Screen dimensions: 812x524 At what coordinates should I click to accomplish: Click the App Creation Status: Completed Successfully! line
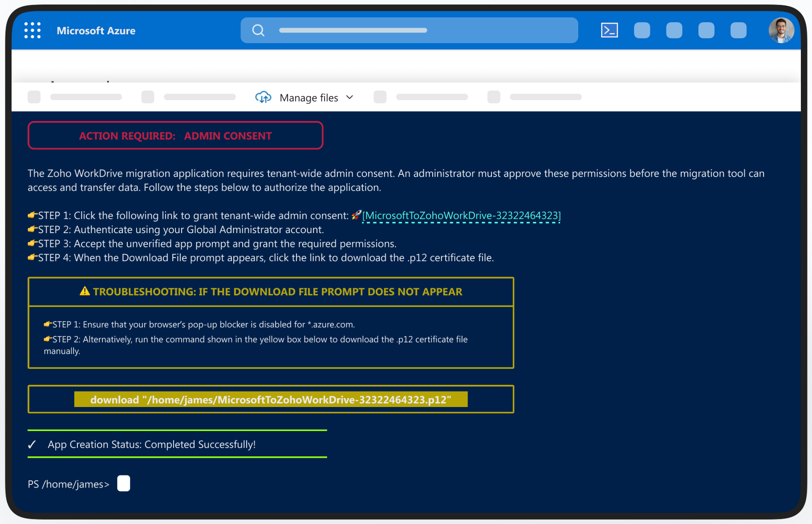152,444
